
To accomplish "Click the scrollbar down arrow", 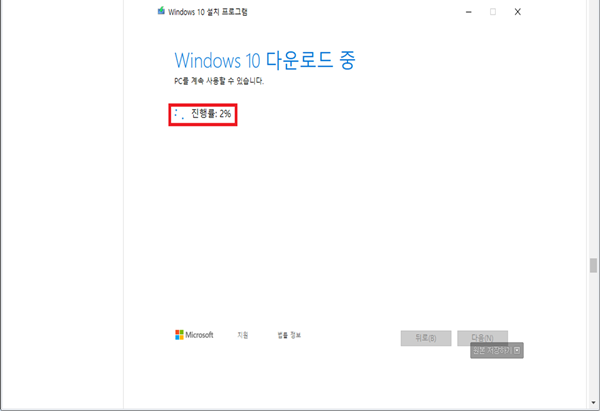I will (593, 403).
